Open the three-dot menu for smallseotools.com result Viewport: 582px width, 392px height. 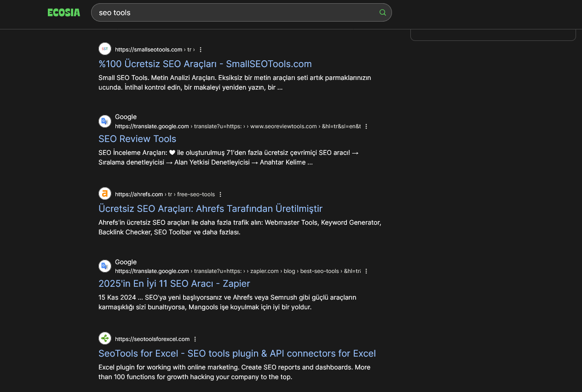[201, 50]
